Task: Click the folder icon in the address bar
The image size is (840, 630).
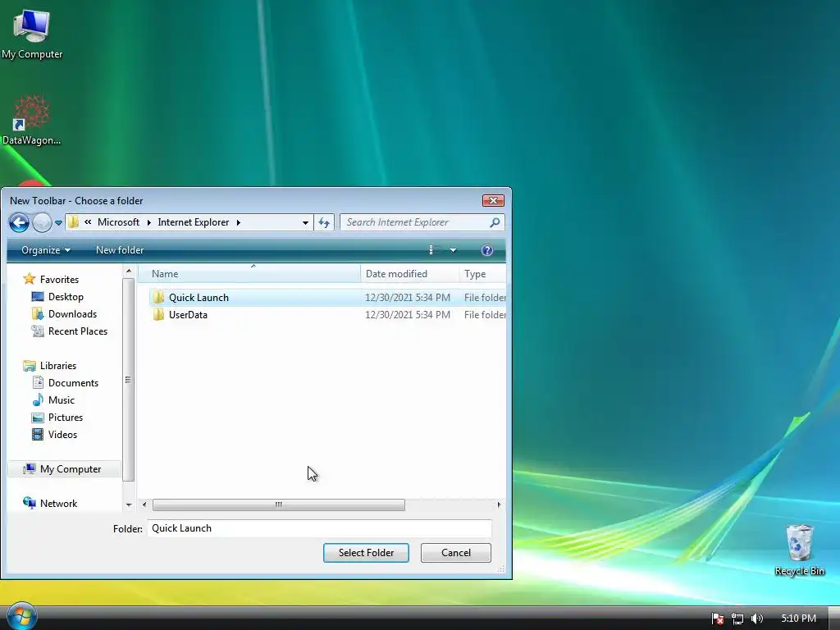Action: (x=74, y=222)
